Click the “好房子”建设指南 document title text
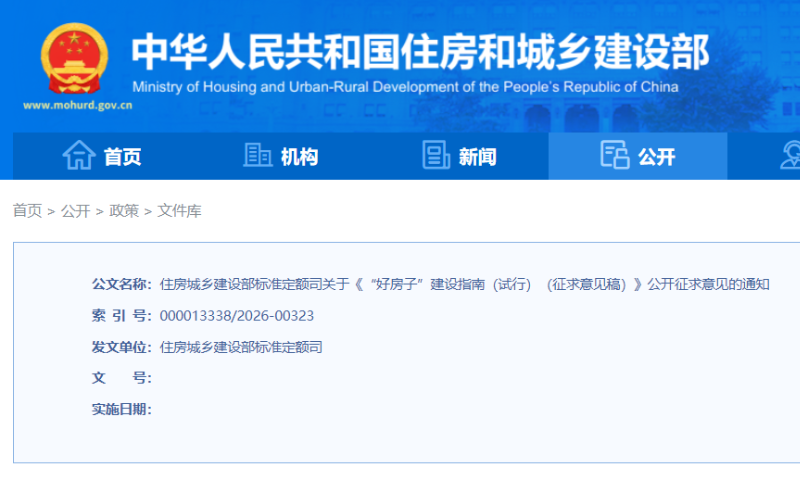Viewport: 800px width, 480px height. pos(464,284)
